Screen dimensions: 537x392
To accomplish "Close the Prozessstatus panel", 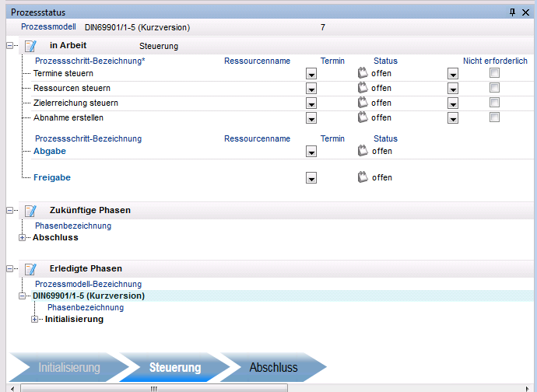I will pos(525,12).
